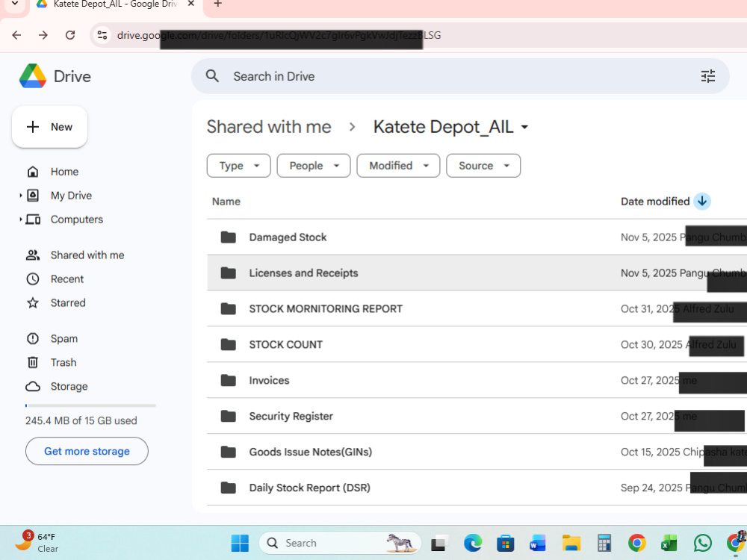Click the New button
Viewport: 747px width, 560px height.
coord(49,127)
